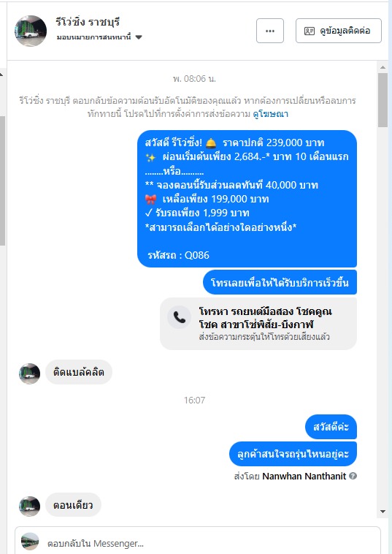The image size is (392, 554).
Task: Click the รีโว่ซิ่ง ราชบุรี profile picture in header
Action: tap(31, 31)
